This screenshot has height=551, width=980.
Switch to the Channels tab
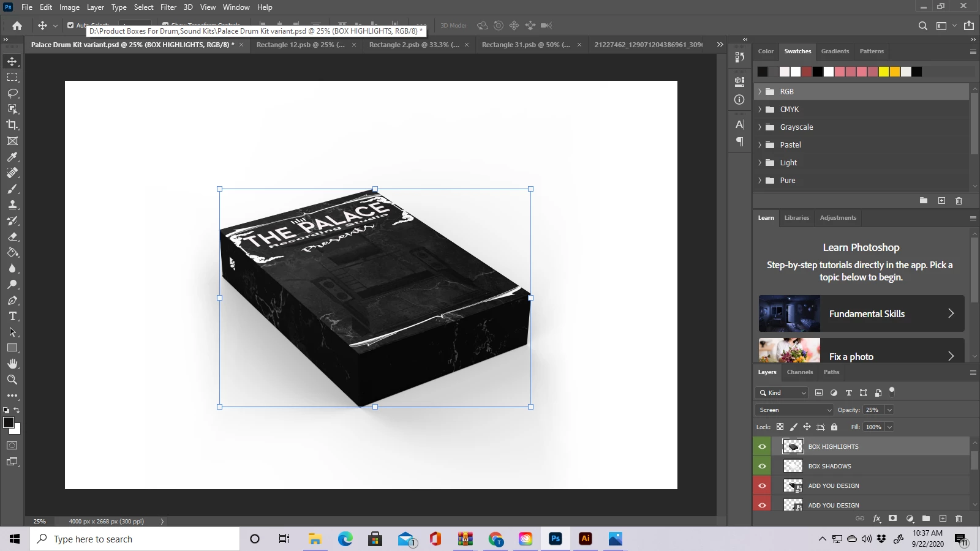800,372
